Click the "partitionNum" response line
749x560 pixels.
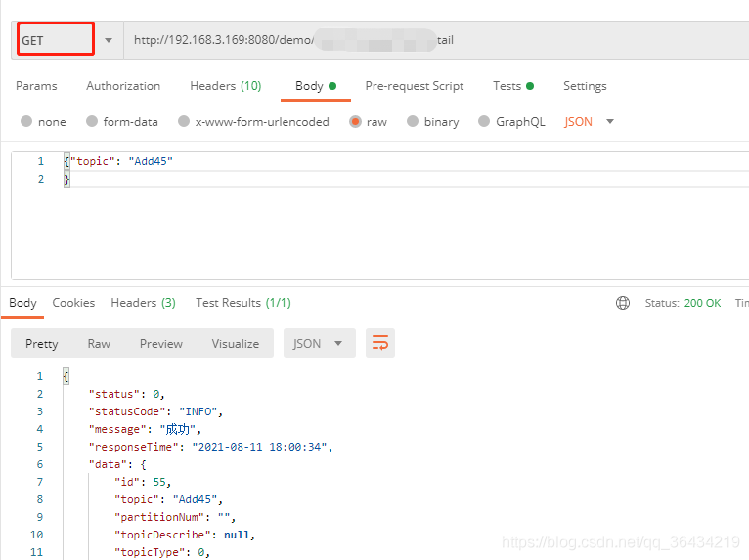[175, 517]
